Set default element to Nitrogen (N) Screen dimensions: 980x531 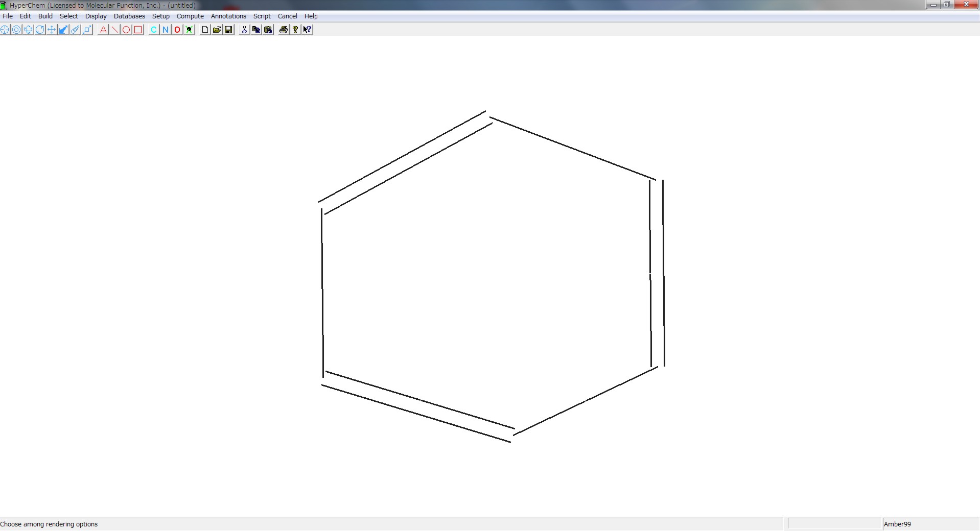(166, 30)
